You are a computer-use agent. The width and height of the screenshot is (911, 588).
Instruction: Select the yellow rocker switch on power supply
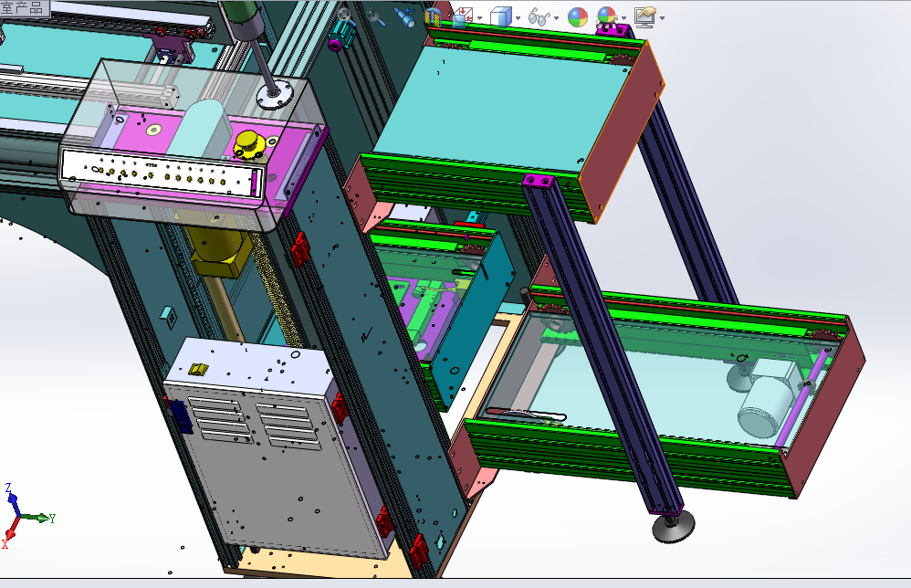pos(199,369)
